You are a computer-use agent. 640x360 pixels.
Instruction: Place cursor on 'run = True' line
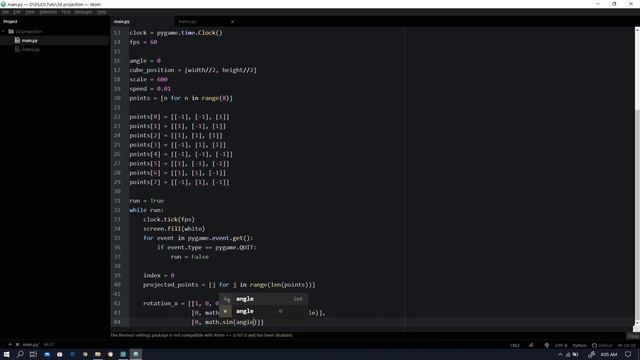[147, 200]
